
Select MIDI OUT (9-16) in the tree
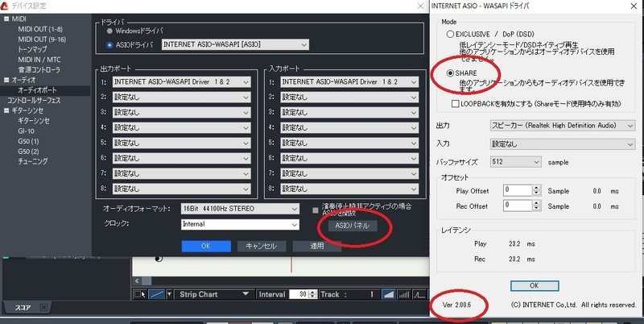[42, 39]
